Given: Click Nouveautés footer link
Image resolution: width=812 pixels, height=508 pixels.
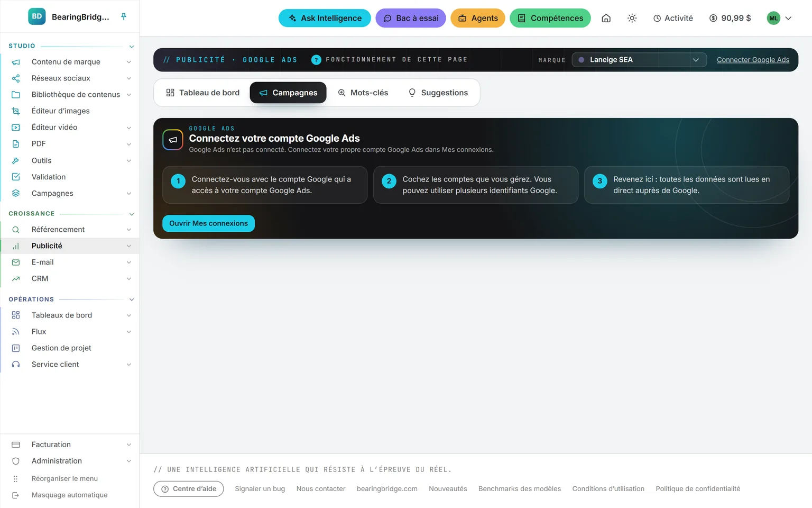Looking at the screenshot, I should tap(448, 489).
